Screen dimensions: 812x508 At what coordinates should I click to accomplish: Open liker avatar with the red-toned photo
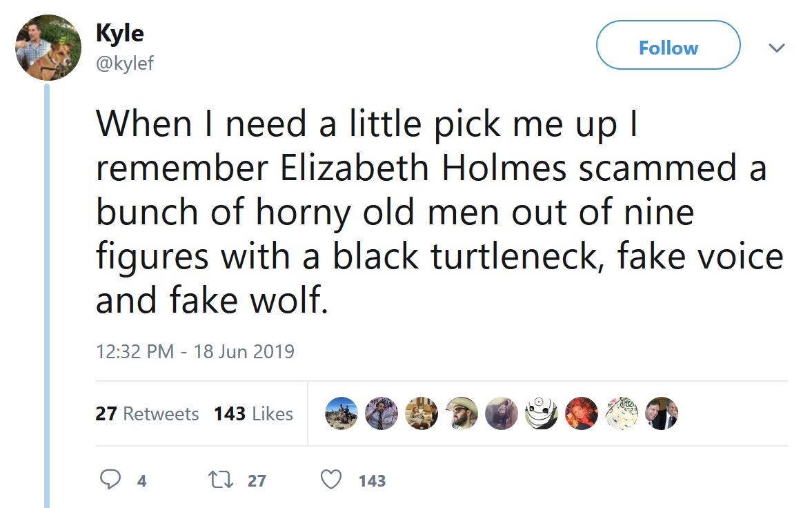(581, 413)
